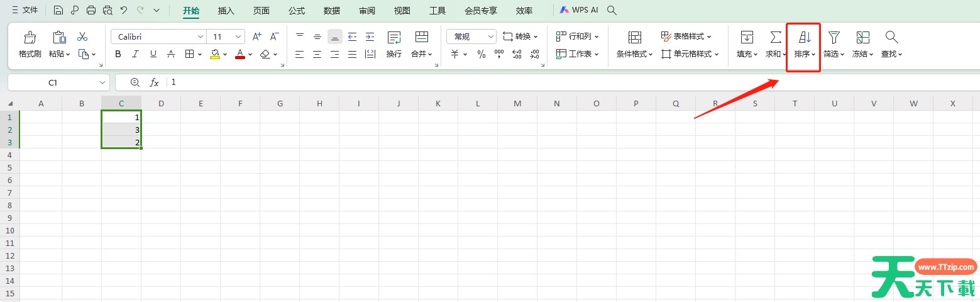
Task: Toggle Underline formatting
Action: click(x=153, y=54)
